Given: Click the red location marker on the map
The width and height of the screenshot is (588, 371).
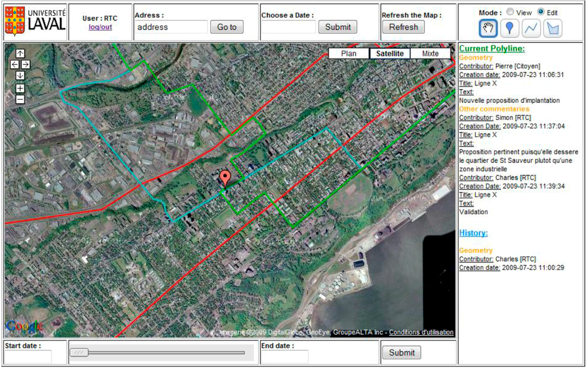Looking at the screenshot, I should [x=225, y=178].
